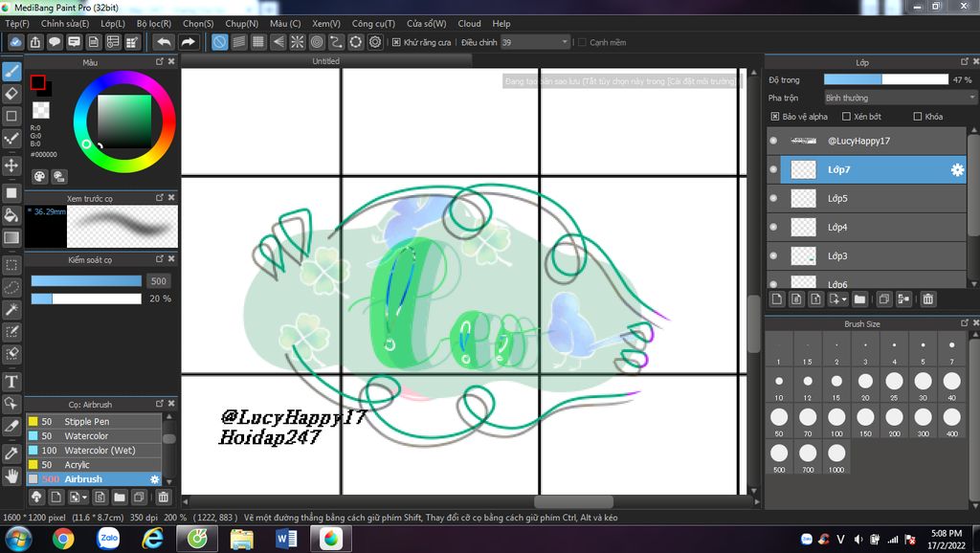
Task: Click the Undo arrow in toolbar
Action: (164, 42)
